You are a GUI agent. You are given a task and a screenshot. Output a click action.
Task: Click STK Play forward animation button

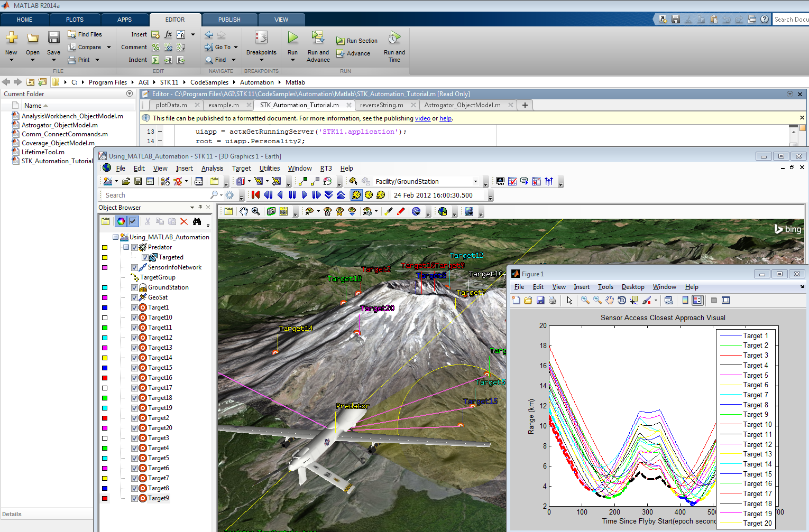(305, 195)
